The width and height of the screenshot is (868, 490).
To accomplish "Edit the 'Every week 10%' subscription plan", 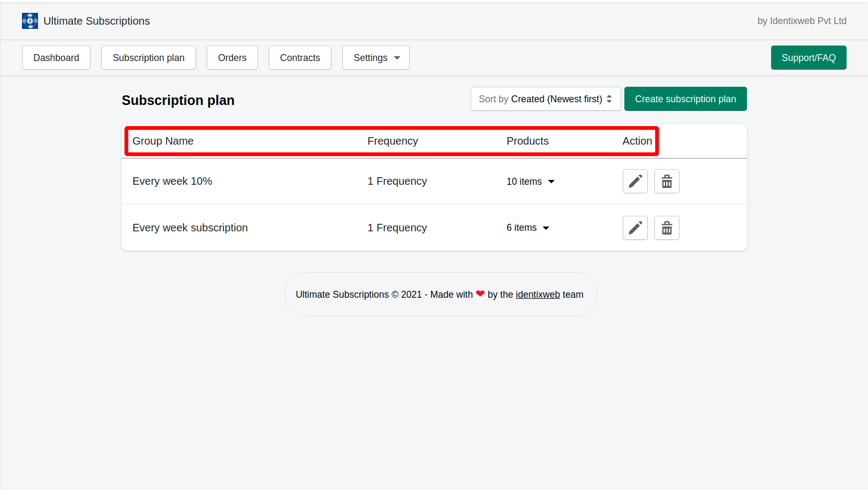I will click(x=635, y=181).
